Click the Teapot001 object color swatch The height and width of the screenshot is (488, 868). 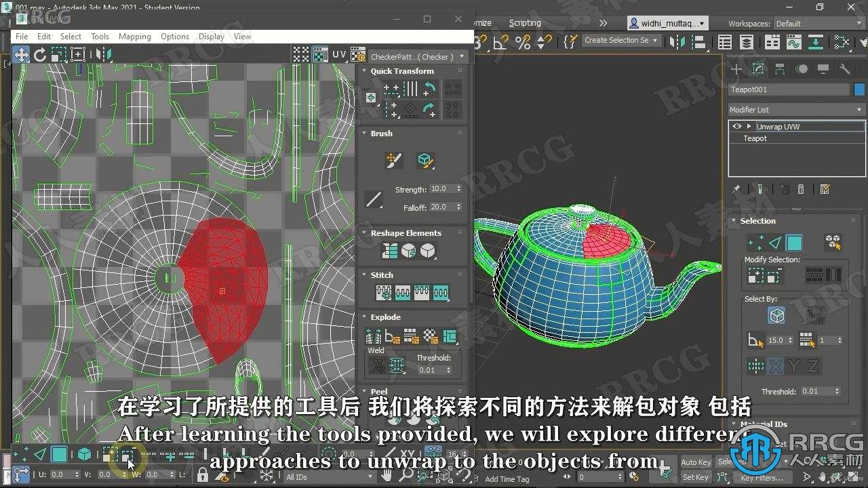click(859, 89)
